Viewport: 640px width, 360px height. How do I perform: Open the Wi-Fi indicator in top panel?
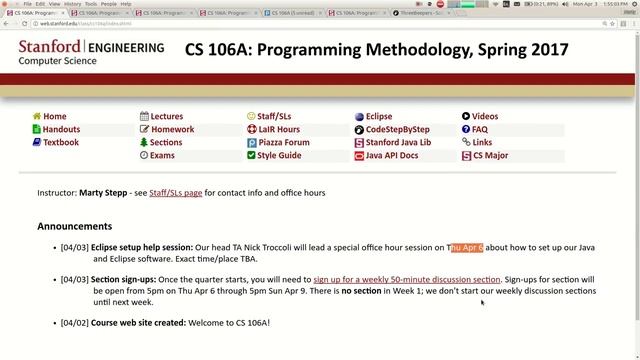coord(496,4)
